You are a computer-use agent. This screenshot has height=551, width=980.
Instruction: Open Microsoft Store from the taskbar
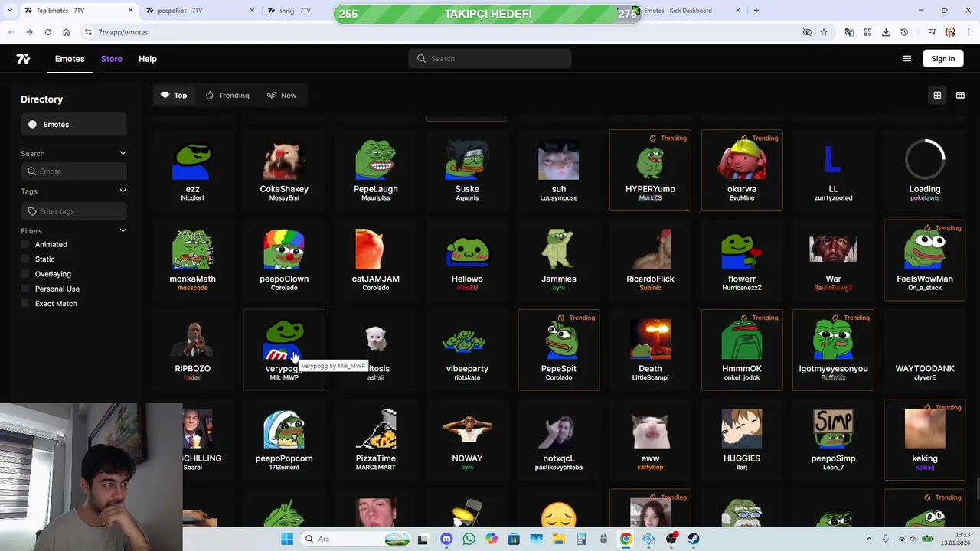[x=514, y=539]
